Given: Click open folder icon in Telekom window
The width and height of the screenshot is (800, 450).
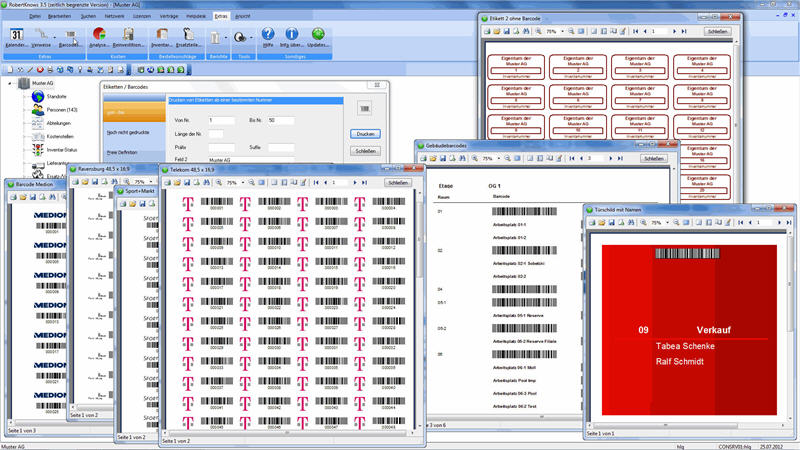Looking at the screenshot, I should (177, 182).
